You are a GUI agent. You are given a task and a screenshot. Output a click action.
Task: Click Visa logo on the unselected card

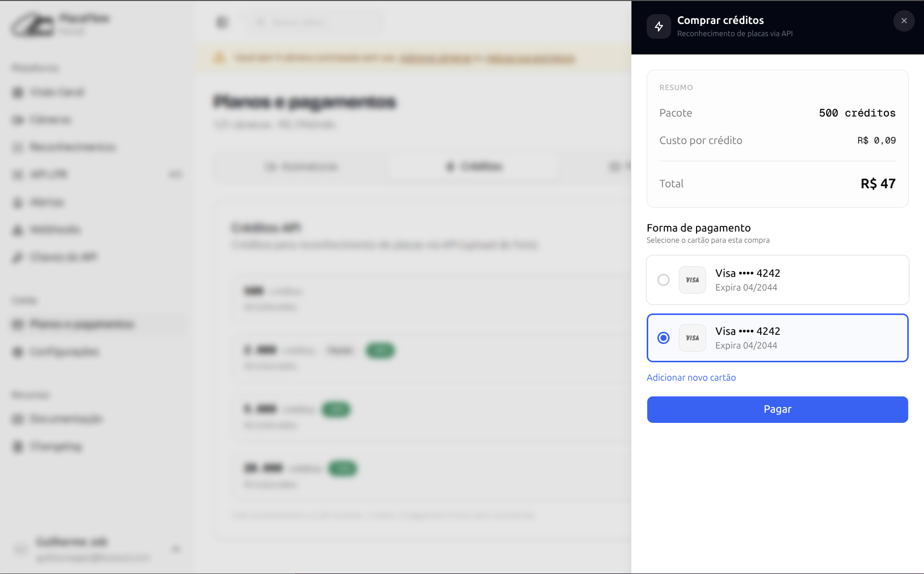692,280
